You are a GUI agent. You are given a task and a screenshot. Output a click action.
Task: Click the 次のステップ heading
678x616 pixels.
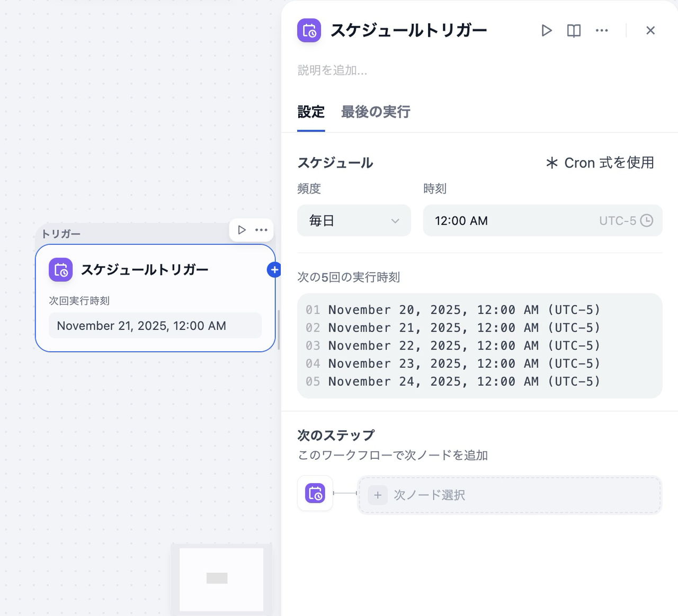(336, 435)
